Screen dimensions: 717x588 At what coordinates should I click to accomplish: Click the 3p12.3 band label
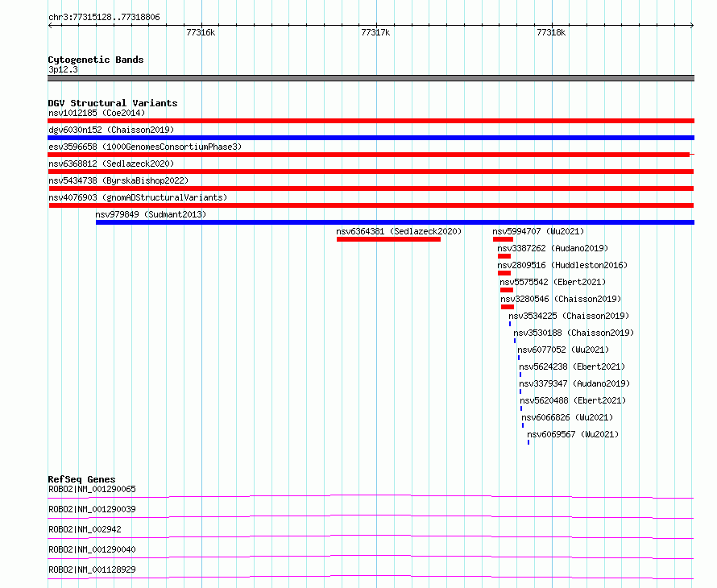(63, 69)
